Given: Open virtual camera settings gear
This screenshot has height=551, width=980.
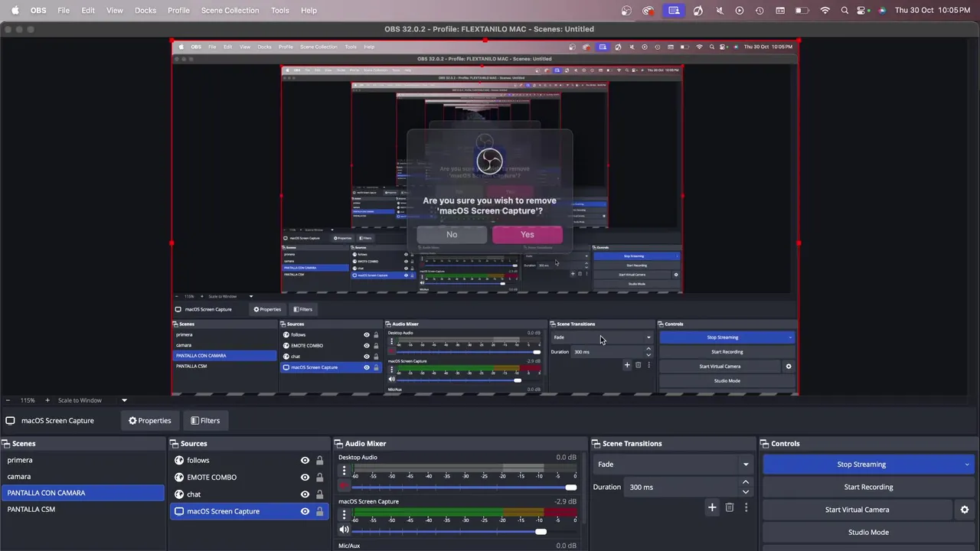Looking at the screenshot, I should [x=965, y=510].
